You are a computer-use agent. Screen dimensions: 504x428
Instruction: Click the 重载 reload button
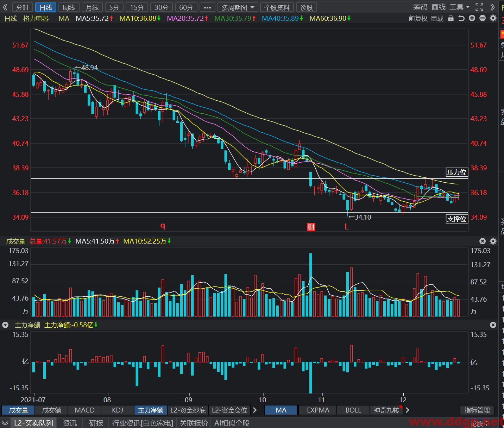(437, 18)
